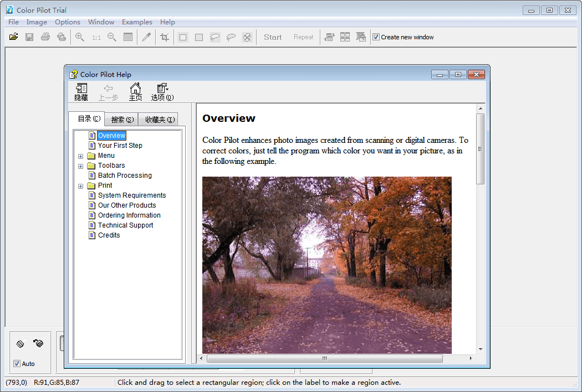
Task: Open the Image menu
Action: tap(37, 22)
